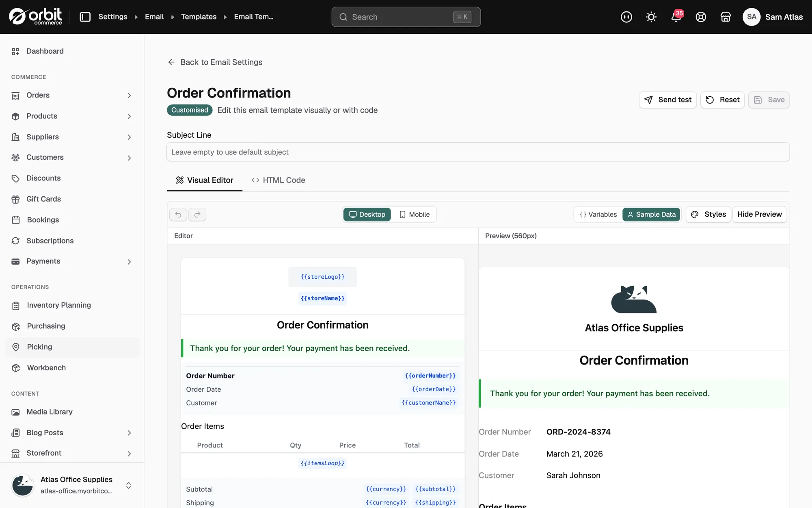The width and height of the screenshot is (812, 508).
Task: Redo the editor change
Action: point(197,214)
